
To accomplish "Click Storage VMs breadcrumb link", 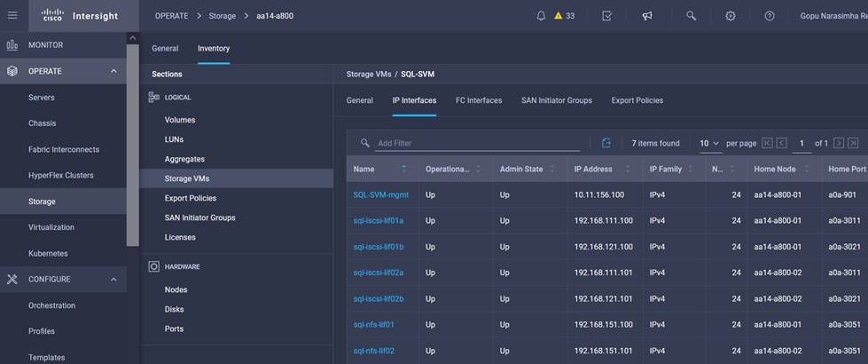I will (369, 74).
